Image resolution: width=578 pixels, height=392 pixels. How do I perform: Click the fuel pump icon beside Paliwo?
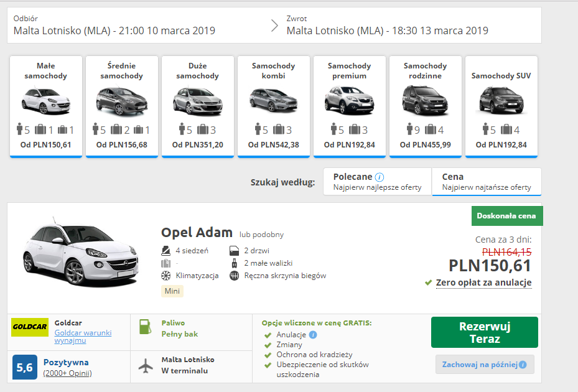point(145,327)
